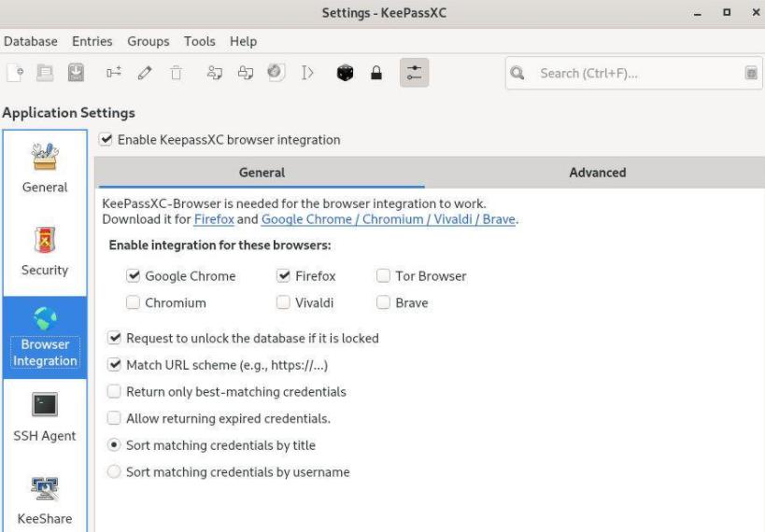
Task: Follow the Google Chrome / Chromium download link
Action: click(389, 219)
